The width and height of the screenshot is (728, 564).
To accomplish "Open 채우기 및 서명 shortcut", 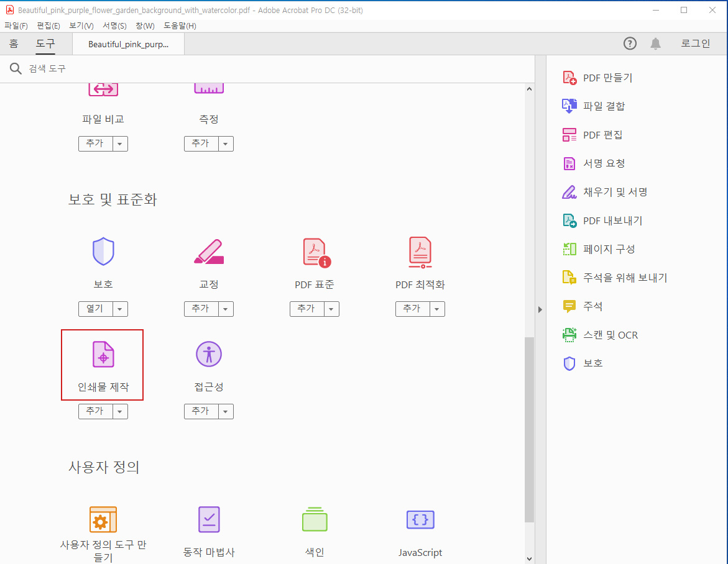I will click(x=604, y=192).
